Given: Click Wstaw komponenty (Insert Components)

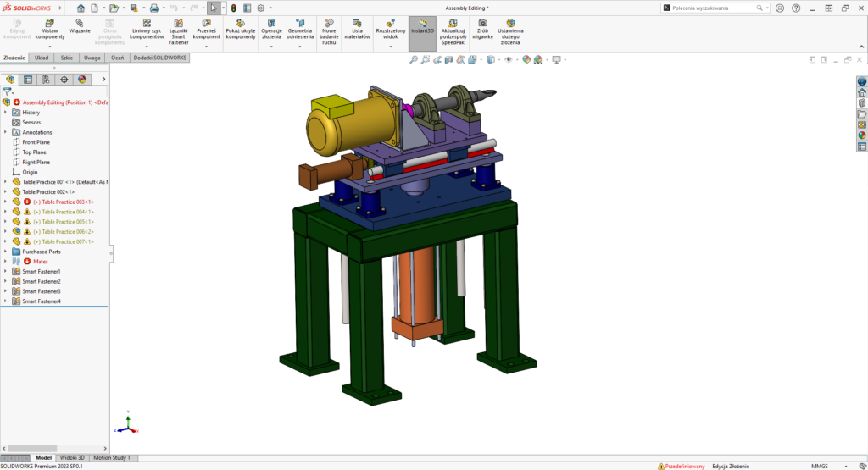Looking at the screenshot, I should [50, 31].
